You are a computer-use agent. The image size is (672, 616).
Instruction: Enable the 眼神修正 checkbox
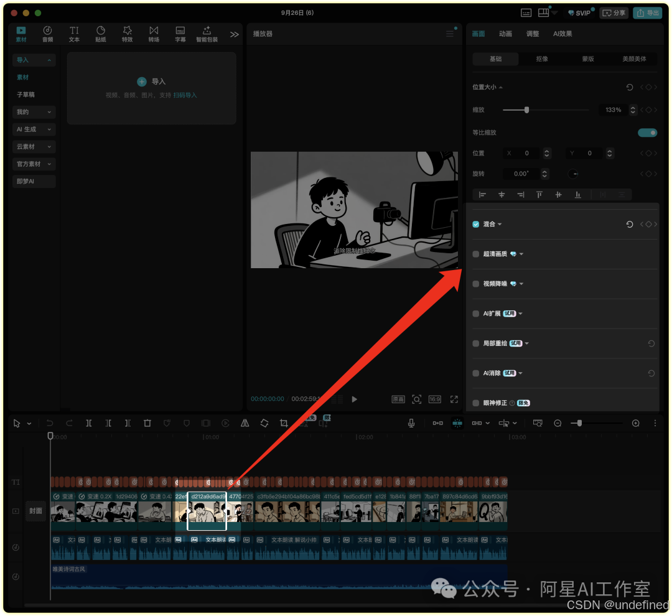point(476,403)
